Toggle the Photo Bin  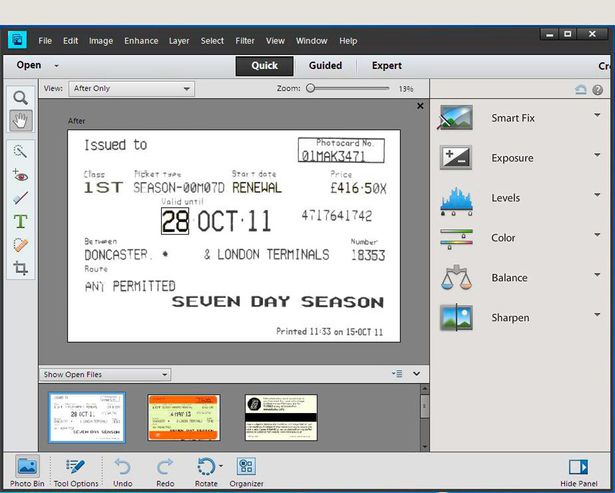click(x=27, y=471)
